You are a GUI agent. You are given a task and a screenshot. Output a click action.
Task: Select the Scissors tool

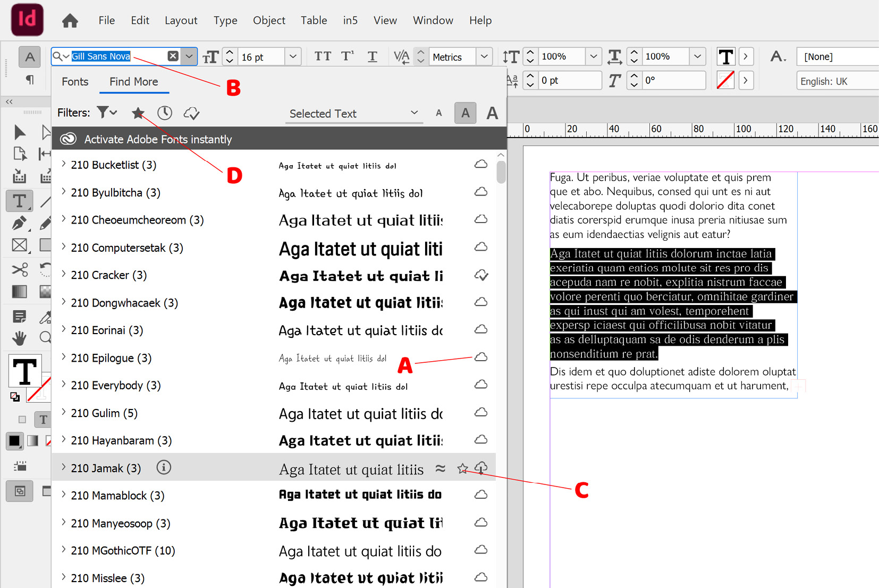pyautogui.click(x=20, y=269)
